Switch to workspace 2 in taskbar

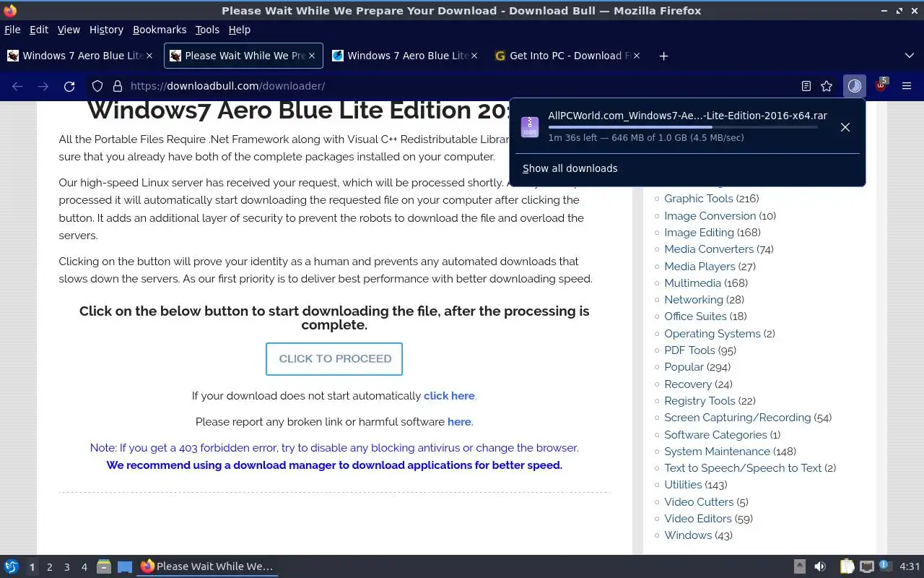tap(49, 567)
